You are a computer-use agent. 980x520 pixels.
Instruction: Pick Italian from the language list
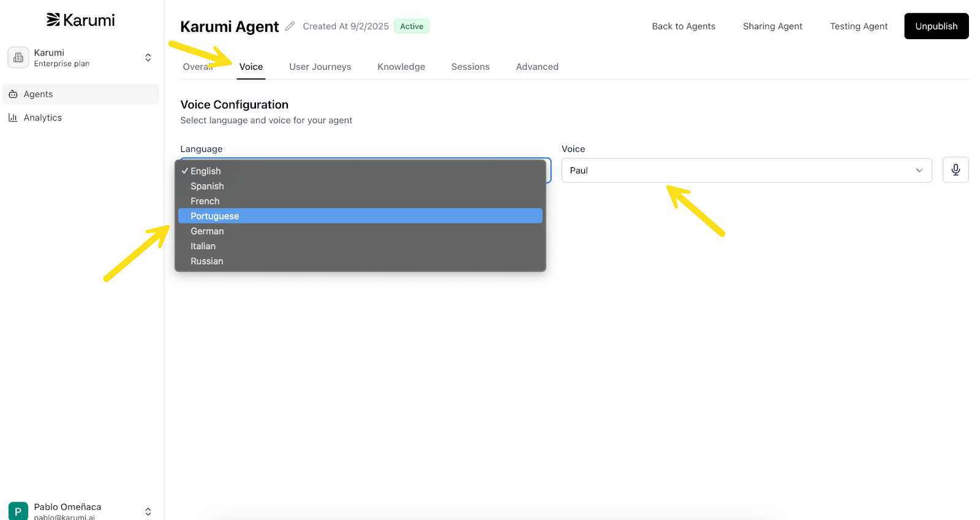pyautogui.click(x=360, y=246)
